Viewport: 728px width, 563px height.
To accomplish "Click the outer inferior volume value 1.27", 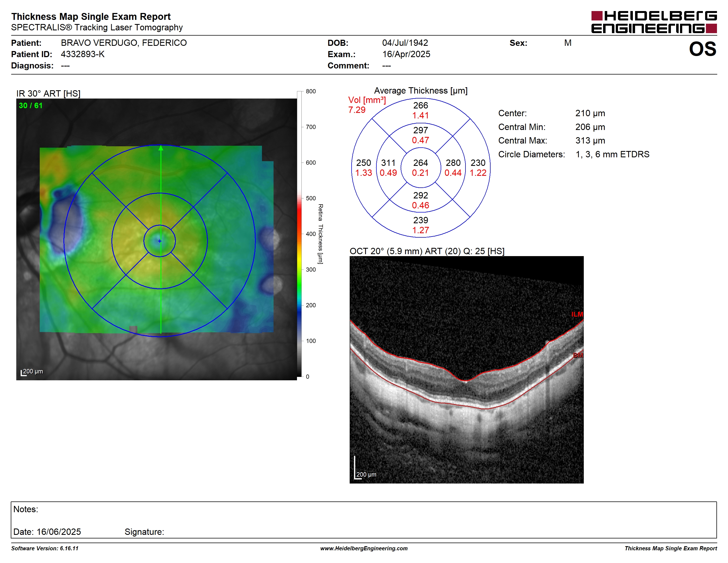I will (420, 230).
